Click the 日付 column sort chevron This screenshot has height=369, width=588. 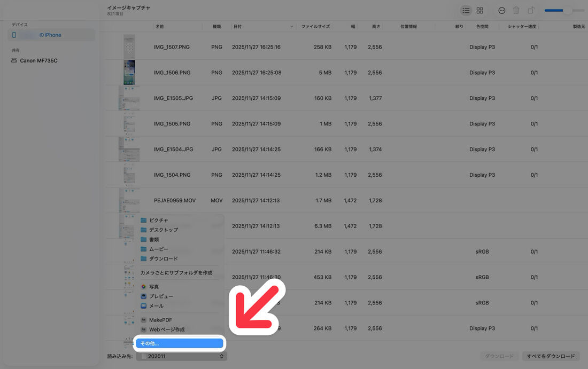click(x=291, y=26)
